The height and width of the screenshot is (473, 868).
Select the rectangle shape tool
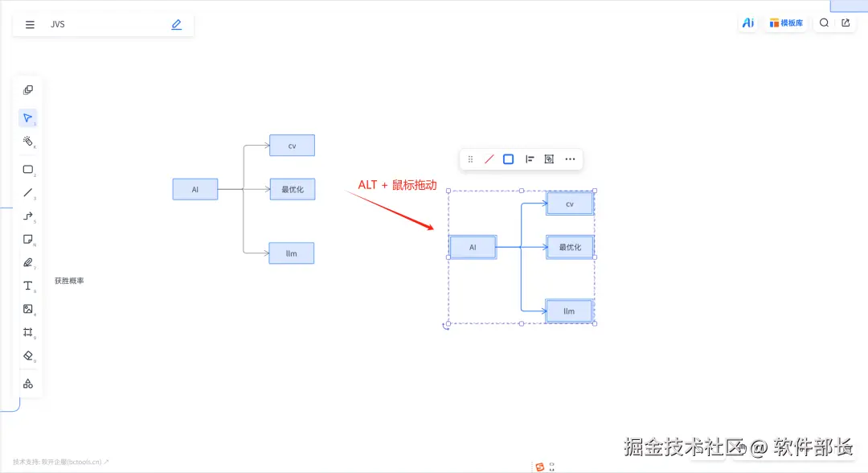[27, 170]
